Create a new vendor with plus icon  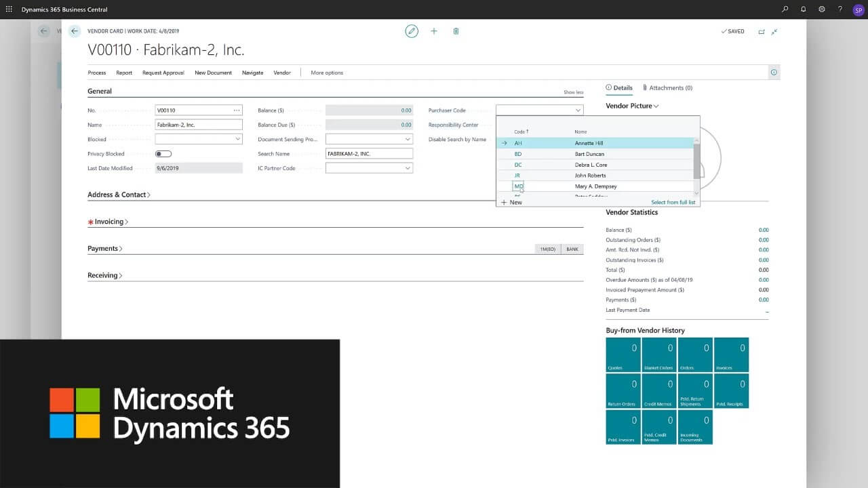tap(434, 31)
